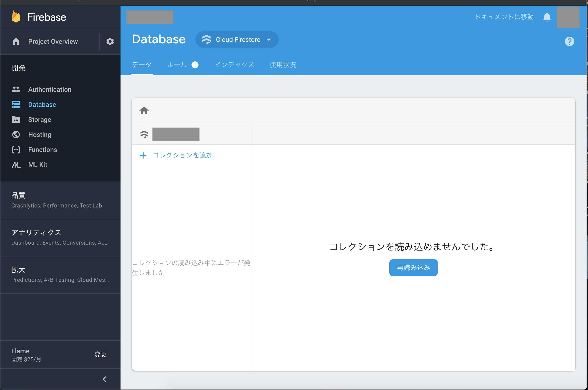This screenshot has height=390, width=588.
Task: Click the ML Kit icon
Action: [x=16, y=165]
